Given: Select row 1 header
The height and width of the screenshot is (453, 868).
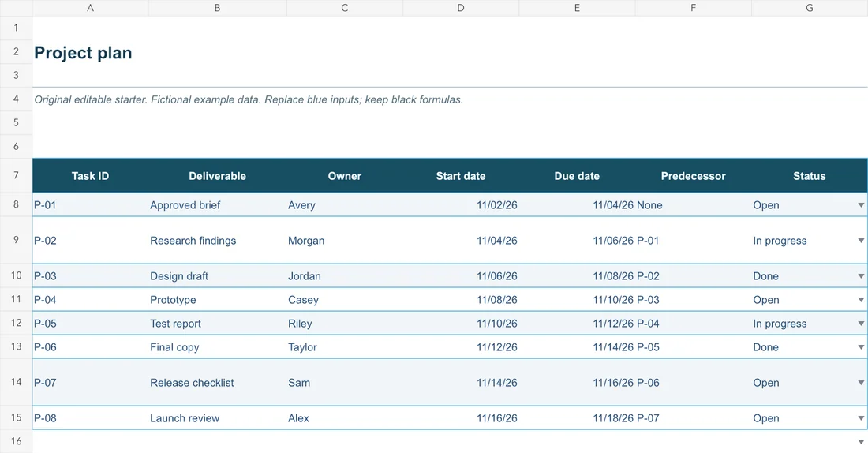Looking at the screenshot, I should tap(16, 28).
